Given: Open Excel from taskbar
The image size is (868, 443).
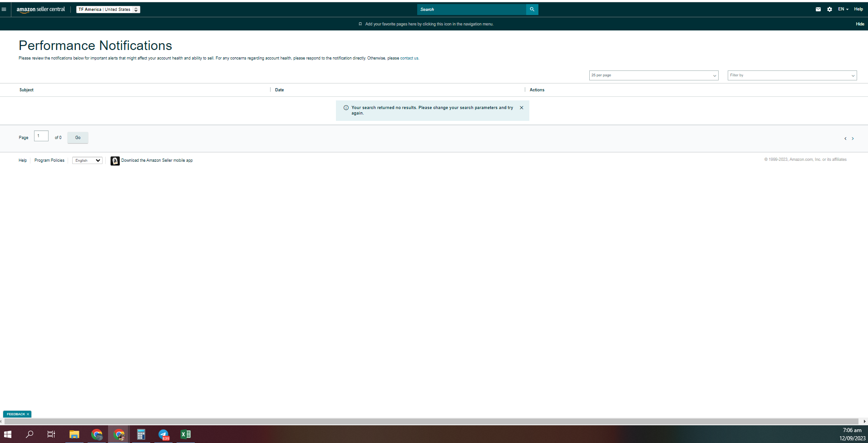Looking at the screenshot, I should (186, 434).
